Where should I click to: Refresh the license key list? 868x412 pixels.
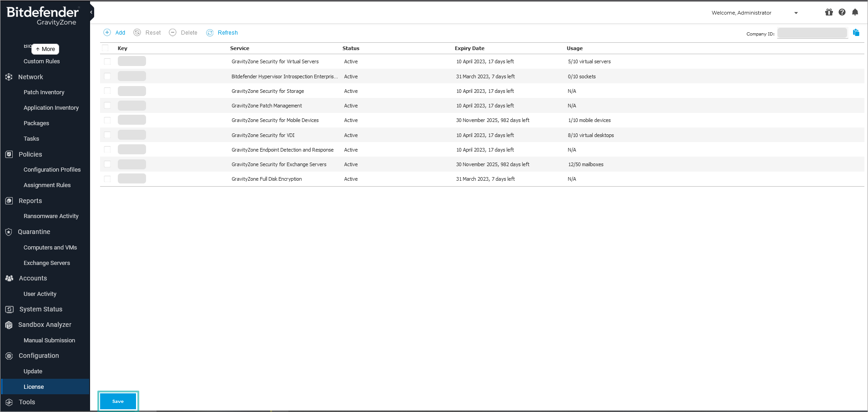pyautogui.click(x=222, y=32)
